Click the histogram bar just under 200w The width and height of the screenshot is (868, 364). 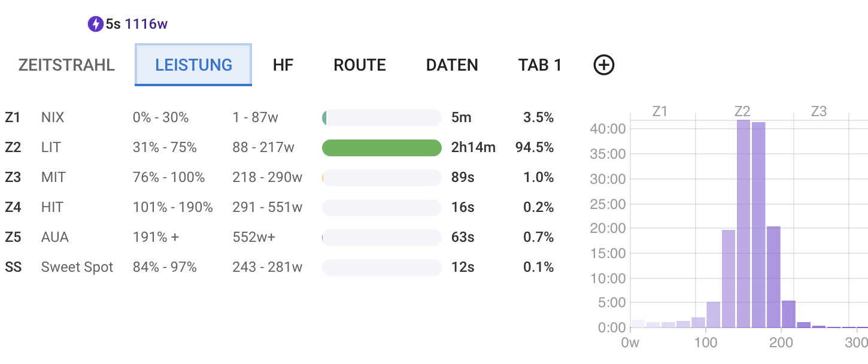point(773,277)
